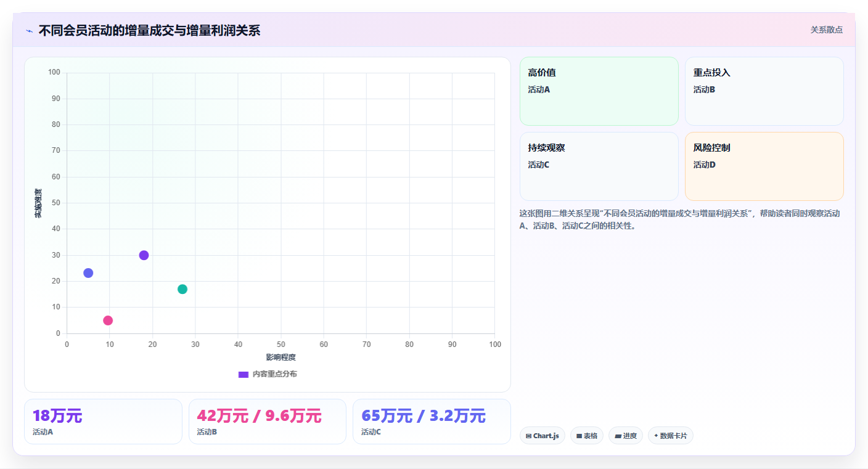
Task: Click the 实施难度 y-axis label
Action: click(x=38, y=203)
